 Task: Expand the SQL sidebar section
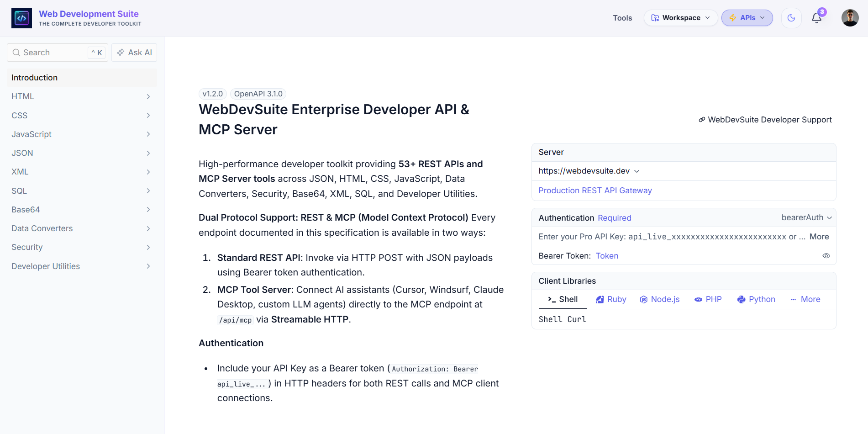pyautogui.click(x=82, y=191)
